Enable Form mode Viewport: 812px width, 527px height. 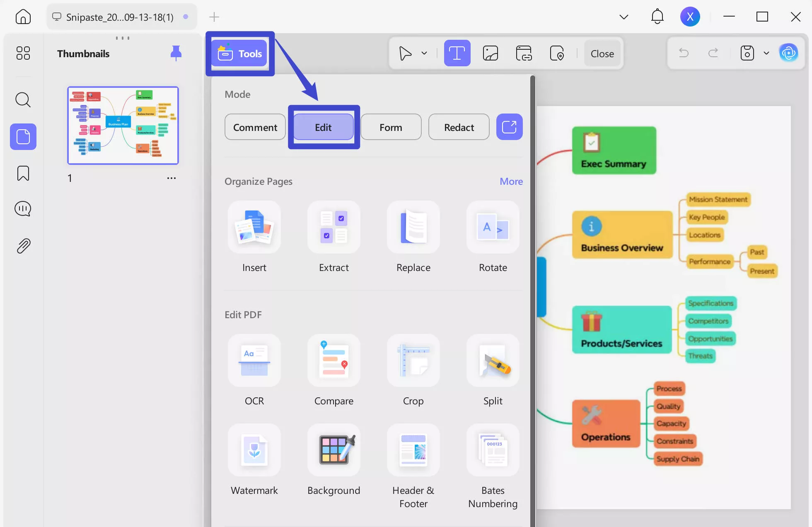[391, 127]
